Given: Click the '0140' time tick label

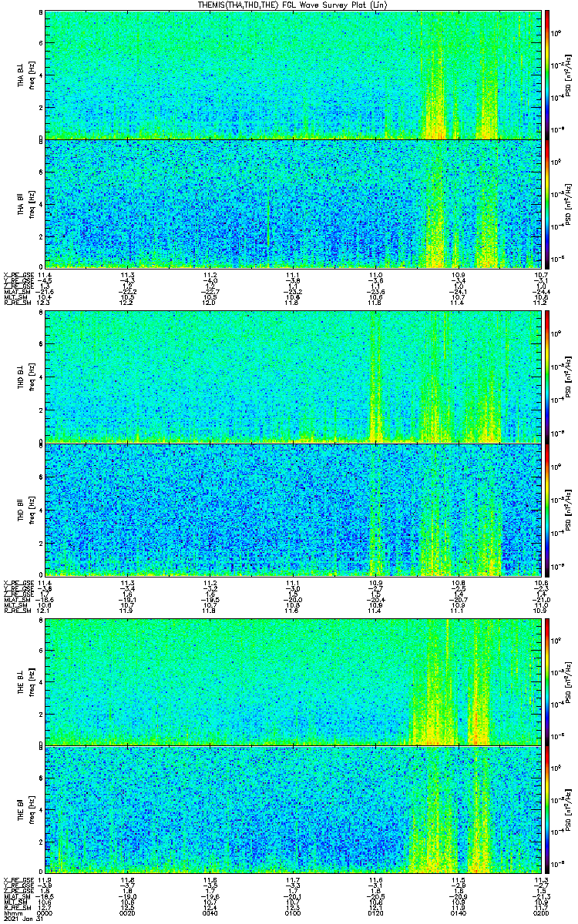Looking at the screenshot, I should coord(460,912).
